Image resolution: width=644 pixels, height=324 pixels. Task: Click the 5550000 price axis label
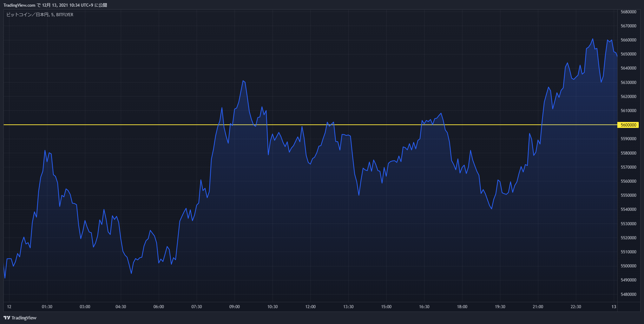(628, 195)
